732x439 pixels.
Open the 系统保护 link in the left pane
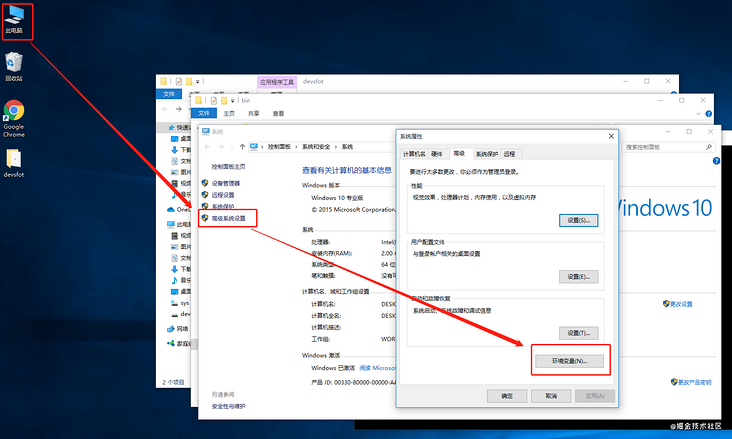pyautogui.click(x=223, y=206)
